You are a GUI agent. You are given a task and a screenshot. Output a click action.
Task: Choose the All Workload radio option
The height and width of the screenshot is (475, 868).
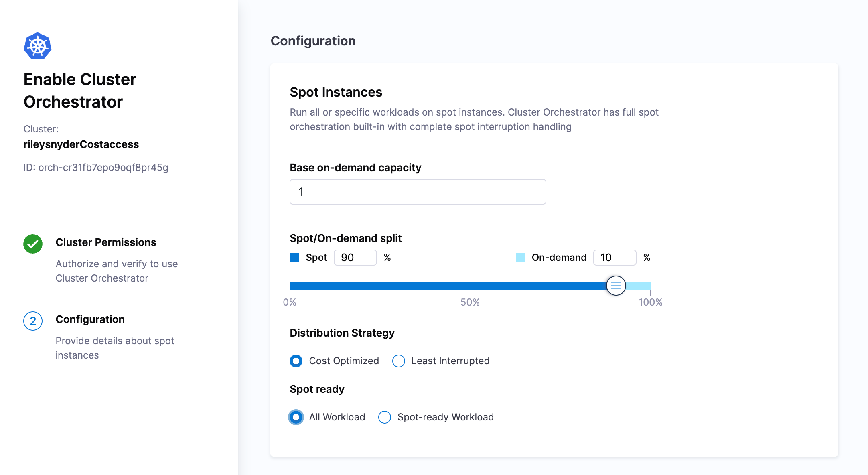[296, 417]
